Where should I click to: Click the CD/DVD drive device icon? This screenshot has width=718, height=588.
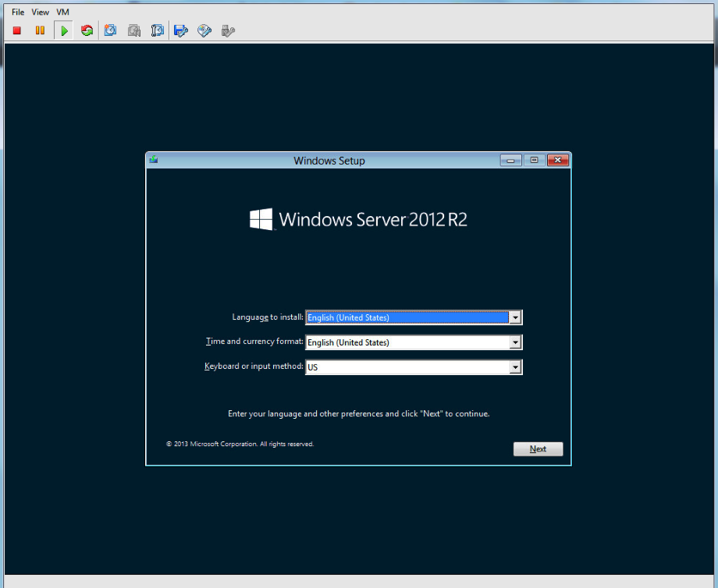pos(204,30)
